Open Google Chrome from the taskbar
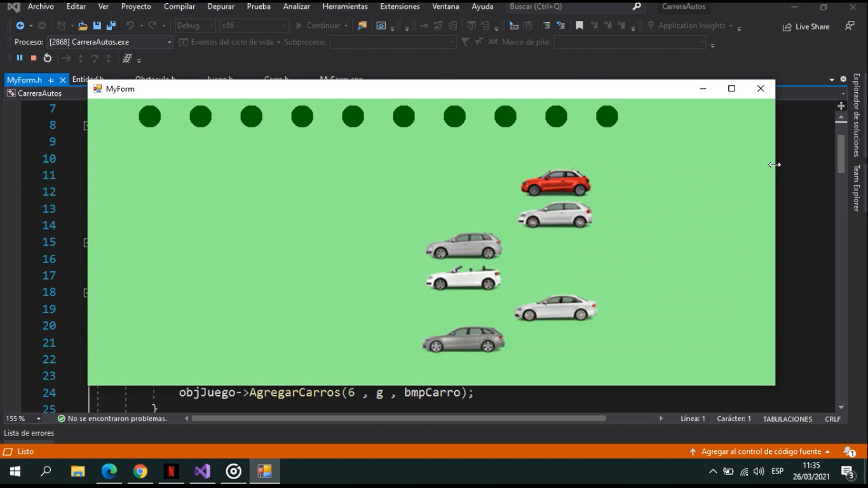Screen dimensions: 868x488 pos(140,471)
